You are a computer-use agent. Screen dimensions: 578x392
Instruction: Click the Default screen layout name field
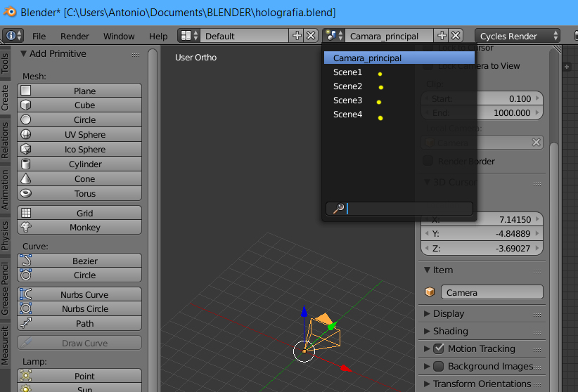pyautogui.click(x=245, y=36)
